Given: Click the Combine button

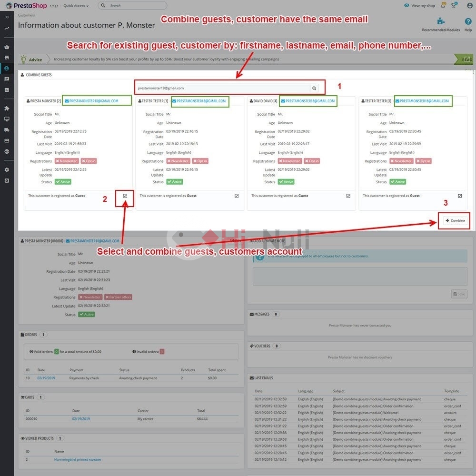Looking at the screenshot, I should click(455, 221).
